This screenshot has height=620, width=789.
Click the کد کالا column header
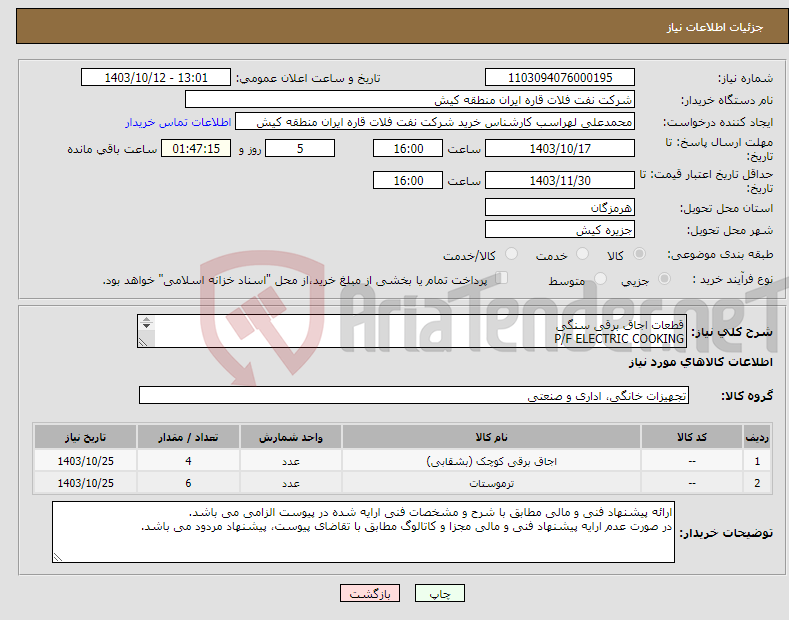click(x=692, y=437)
